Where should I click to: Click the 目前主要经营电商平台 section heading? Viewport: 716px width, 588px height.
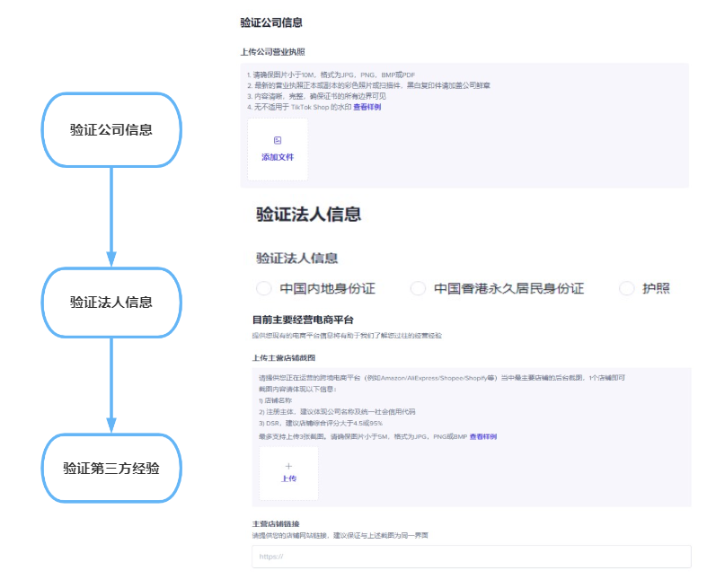coord(303,320)
